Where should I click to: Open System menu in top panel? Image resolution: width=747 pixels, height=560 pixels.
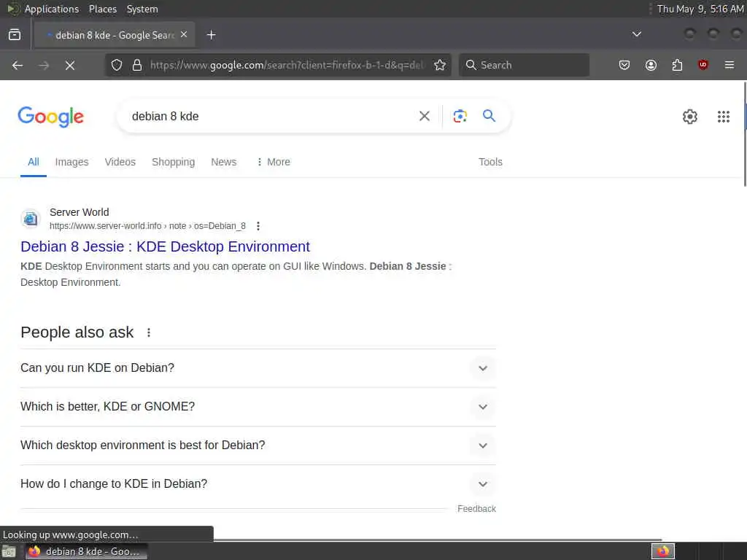click(142, 9)
